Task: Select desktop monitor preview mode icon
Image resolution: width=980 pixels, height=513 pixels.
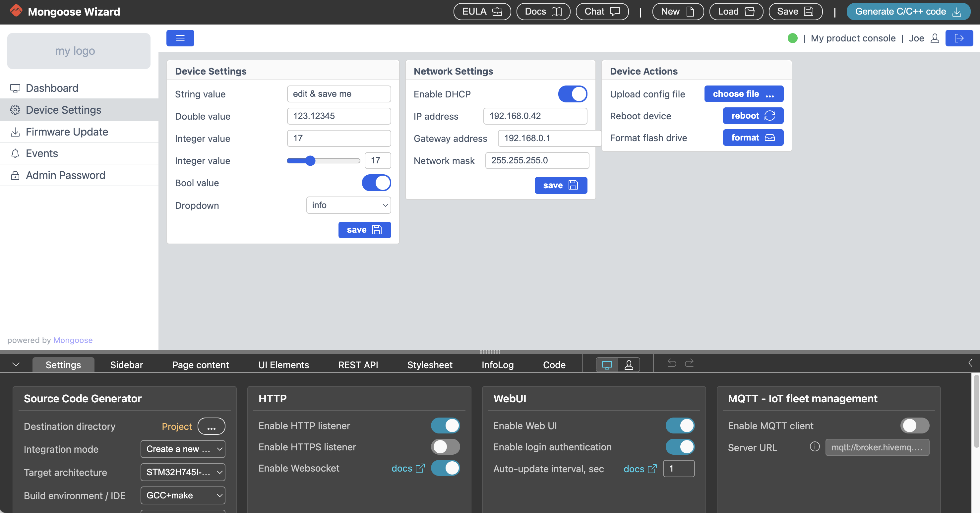Action: 607,365
